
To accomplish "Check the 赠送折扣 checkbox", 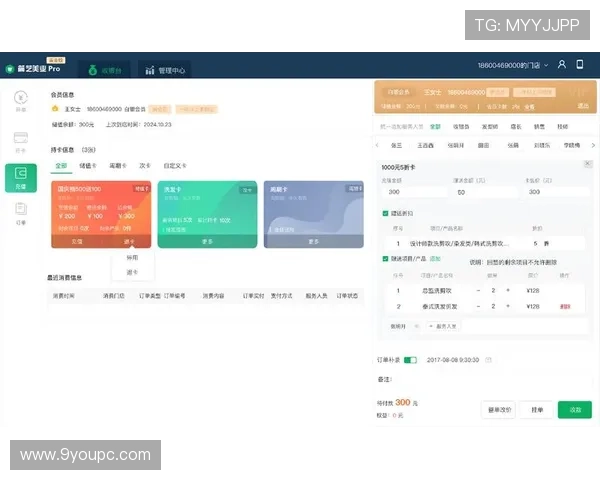I will 385,213.
